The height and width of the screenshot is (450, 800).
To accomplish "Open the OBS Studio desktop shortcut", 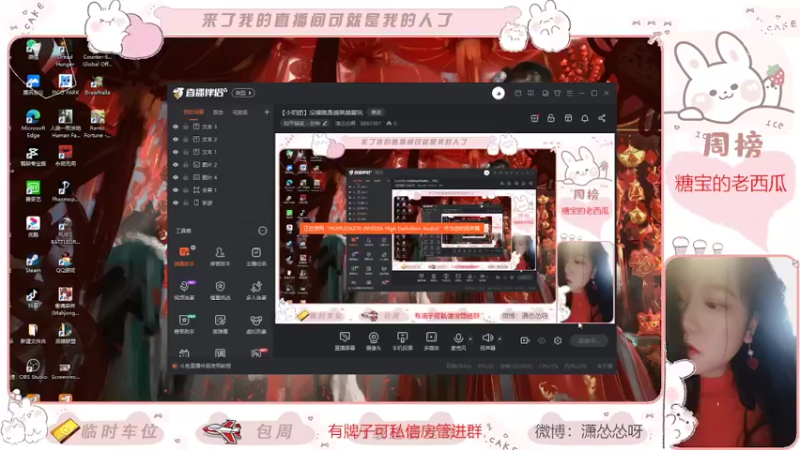I will (x=33, y=369).
